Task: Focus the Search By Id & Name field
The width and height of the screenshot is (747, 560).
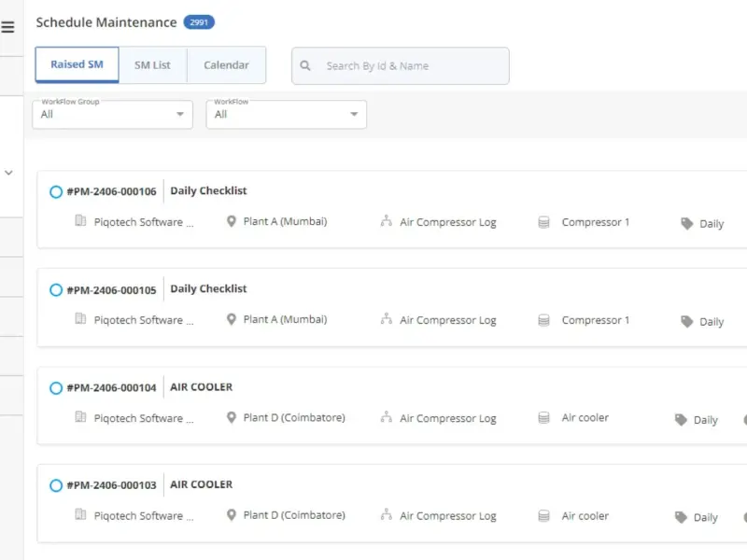Action: (x=401, y=65)
